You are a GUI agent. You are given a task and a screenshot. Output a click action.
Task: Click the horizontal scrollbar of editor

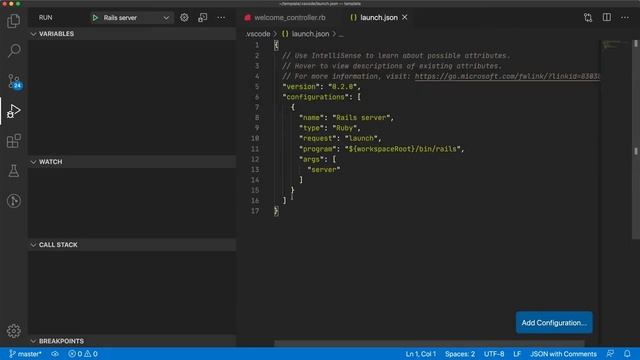pos(429,343)
